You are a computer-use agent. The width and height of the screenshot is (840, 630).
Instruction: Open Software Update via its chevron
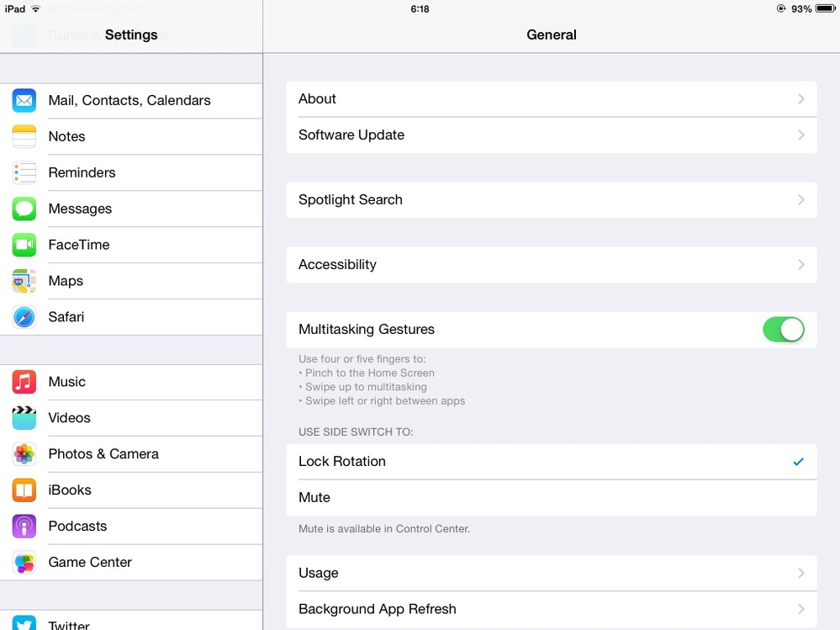(800, 135)
